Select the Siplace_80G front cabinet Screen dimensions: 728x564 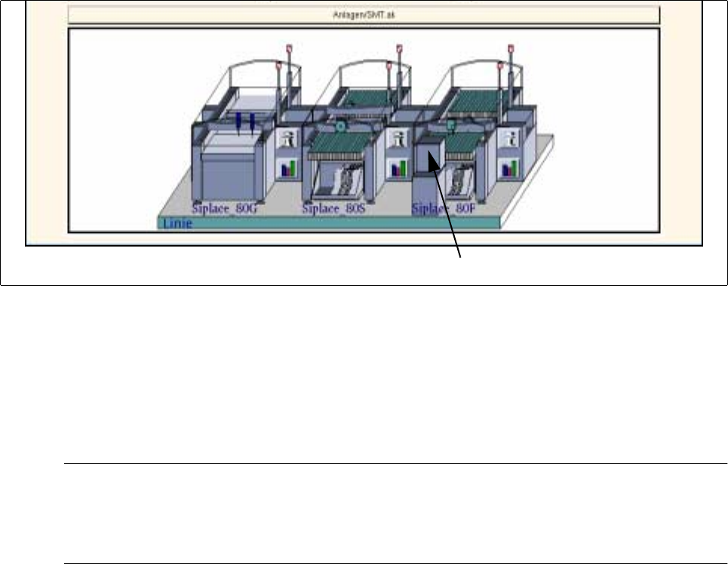pos(228,177)
